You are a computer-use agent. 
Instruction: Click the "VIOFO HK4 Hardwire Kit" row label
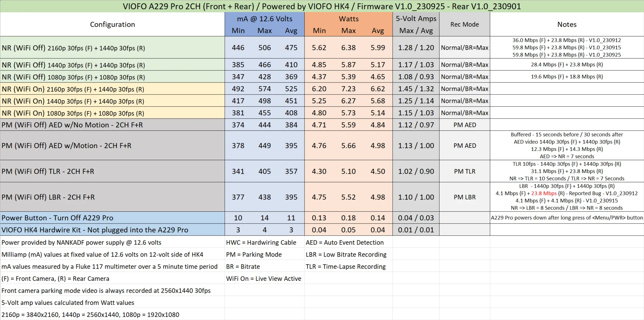pos(112,230)
